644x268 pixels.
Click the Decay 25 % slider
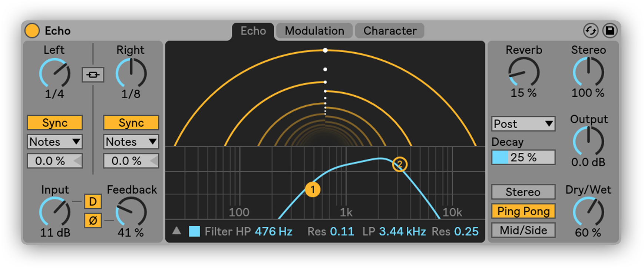[523, 157]
